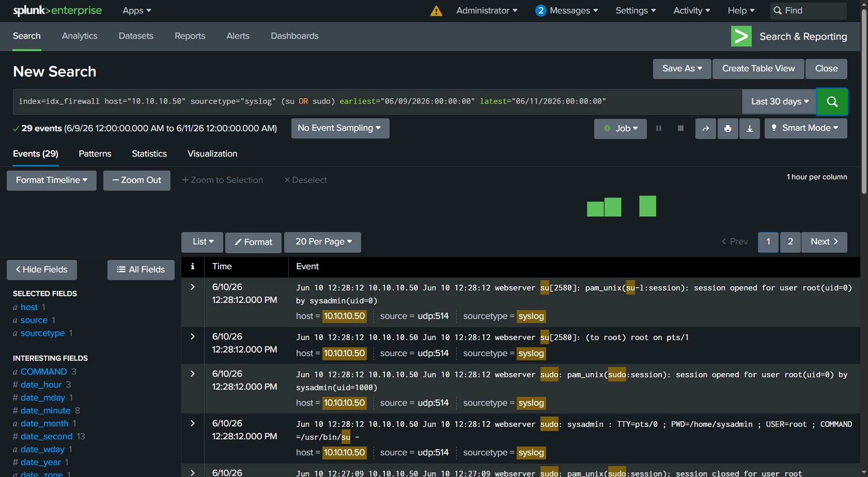Open the Format Timeline dropdown

tap(52, 180)
